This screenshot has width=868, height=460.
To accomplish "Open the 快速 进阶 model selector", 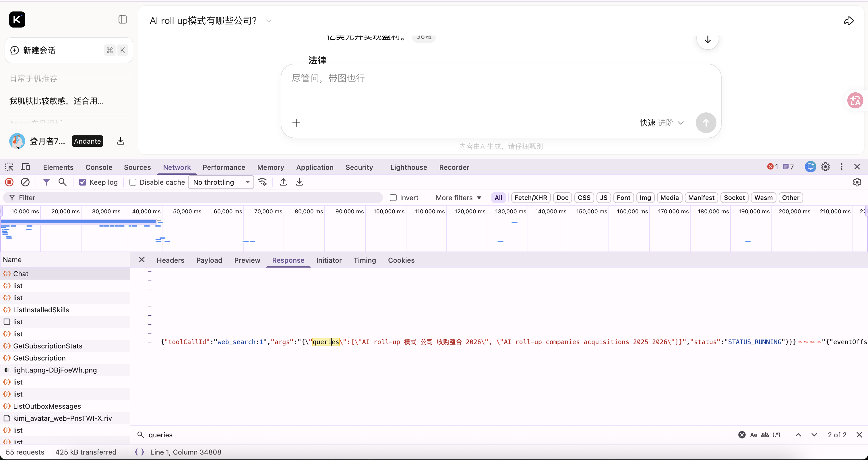I will tap(662, 123).
